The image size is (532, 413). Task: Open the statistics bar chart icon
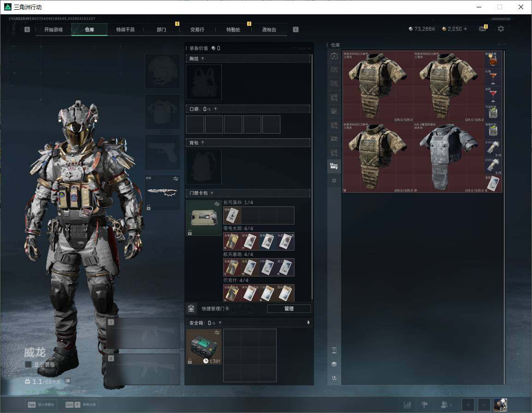click(x=407, y=405)
